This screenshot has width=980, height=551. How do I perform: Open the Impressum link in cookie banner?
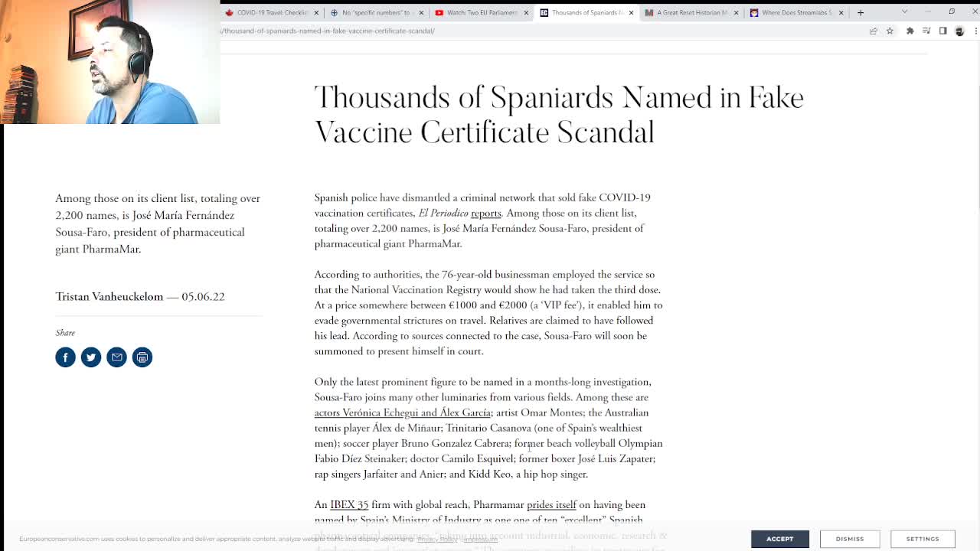click(480, 540)
